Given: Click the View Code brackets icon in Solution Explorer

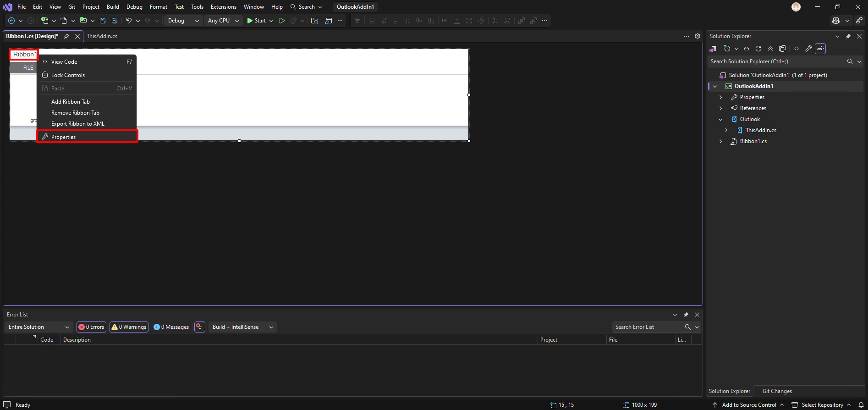Looking at the screenshot, I should click(x=797, y=49).
